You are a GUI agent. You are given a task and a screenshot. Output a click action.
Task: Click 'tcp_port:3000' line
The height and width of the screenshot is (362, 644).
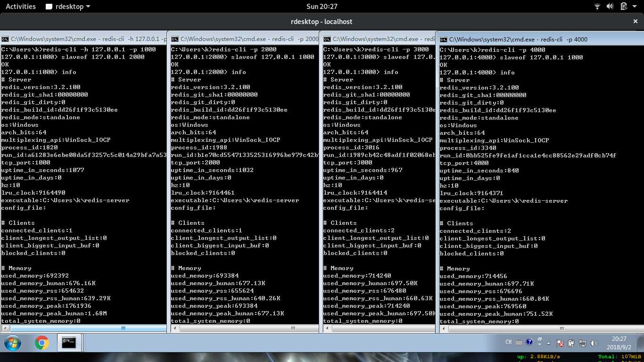(353, 163)
